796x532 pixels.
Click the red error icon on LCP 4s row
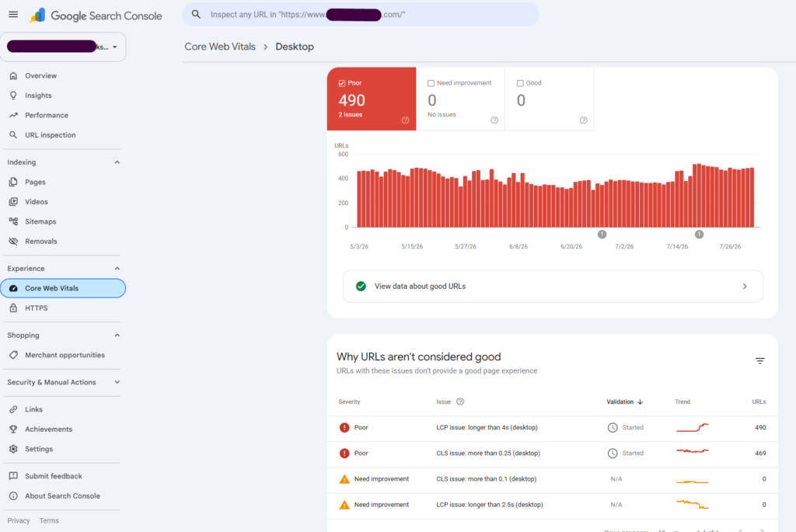[x=344, y=427]
